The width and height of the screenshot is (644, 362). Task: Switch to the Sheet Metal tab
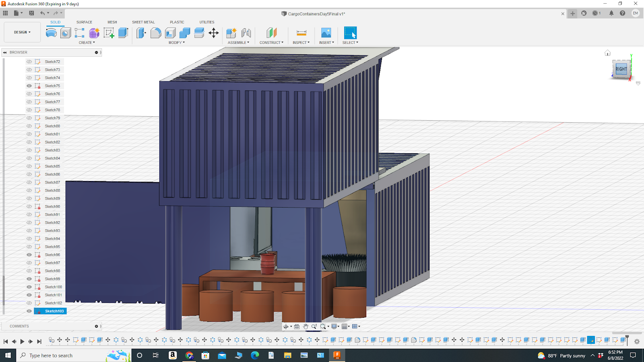[x=143, y=22]
